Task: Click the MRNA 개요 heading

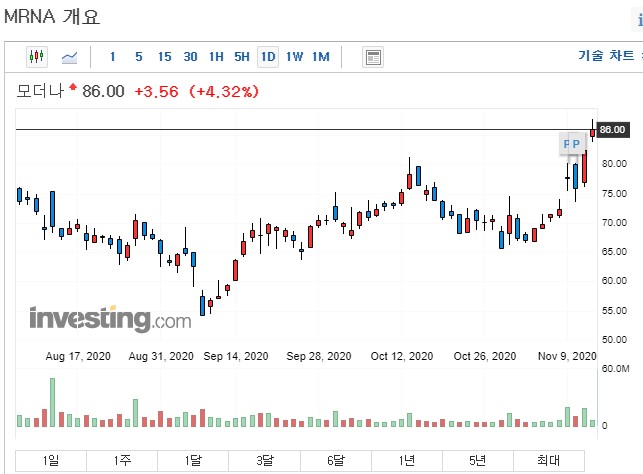Action: tap(52, 16)
